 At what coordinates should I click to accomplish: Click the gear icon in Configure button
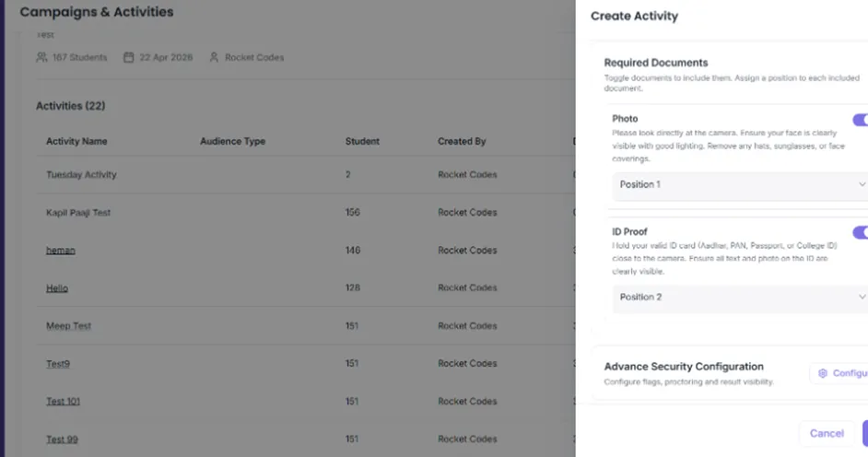tap(823, 373)
